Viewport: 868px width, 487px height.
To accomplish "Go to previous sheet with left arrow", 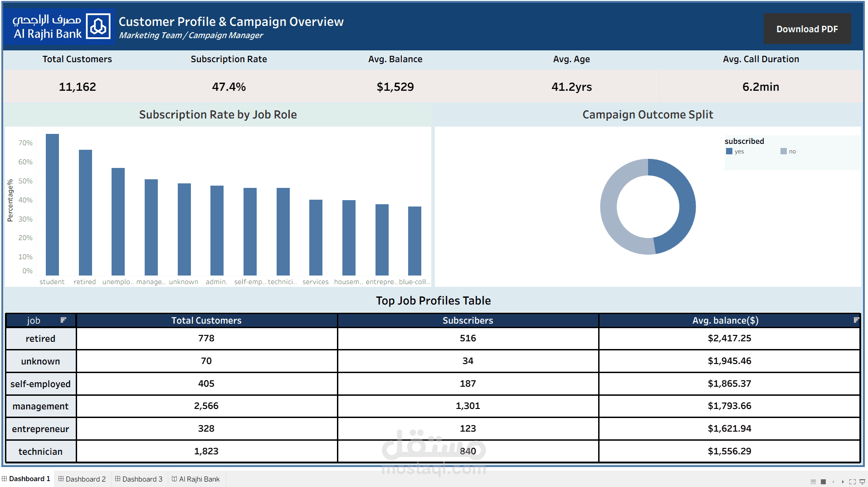I will [x=833, y=482].
